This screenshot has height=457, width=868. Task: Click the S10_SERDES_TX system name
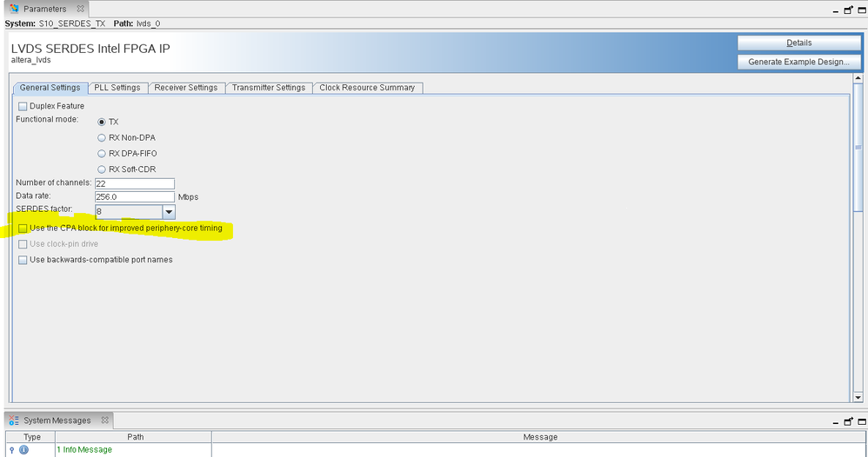pos(71,23)
